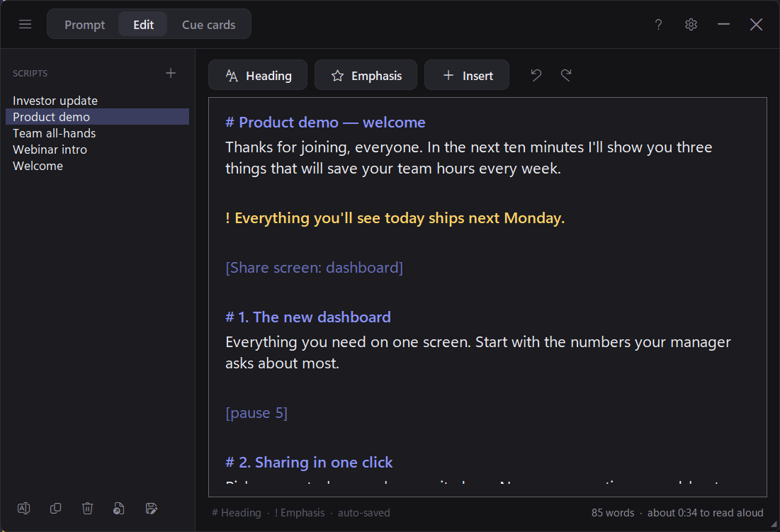Image resolution: width=780 pixels, height=532 pixels.
Task: Open settings gear
Action: 691,24
